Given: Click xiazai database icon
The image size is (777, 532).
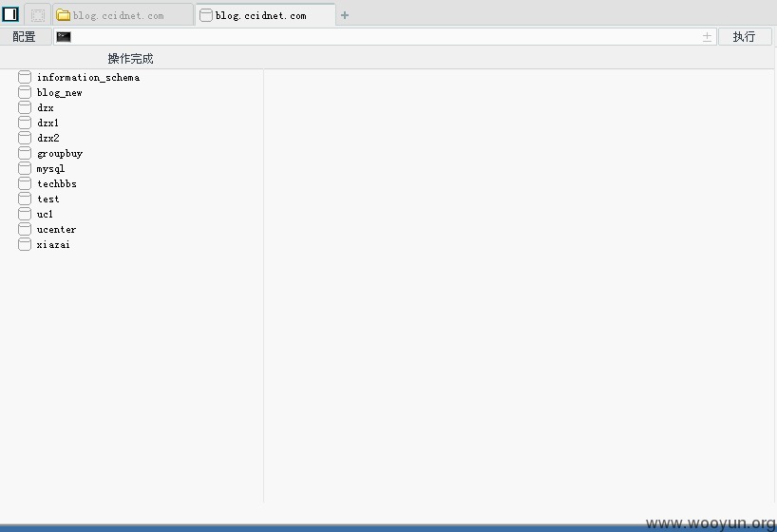Looking at the screenshot, I should click(x=25, y=244).
